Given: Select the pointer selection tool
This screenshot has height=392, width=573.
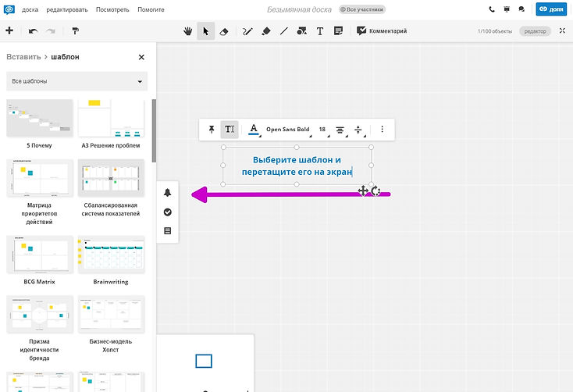Looking at the screenshot, I should 206,31.
